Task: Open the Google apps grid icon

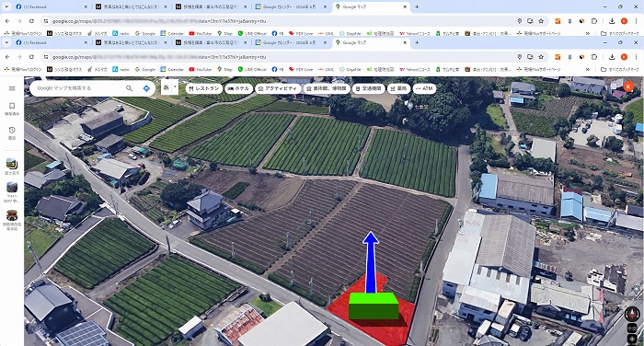Action: tap(615, 86)
